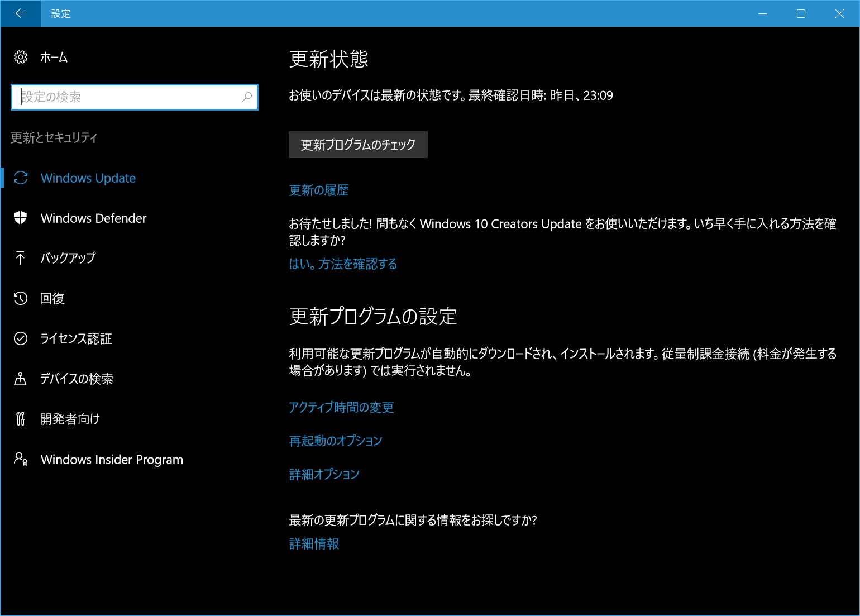Click the Windows Update sync arrows icon

click(21, 178)
